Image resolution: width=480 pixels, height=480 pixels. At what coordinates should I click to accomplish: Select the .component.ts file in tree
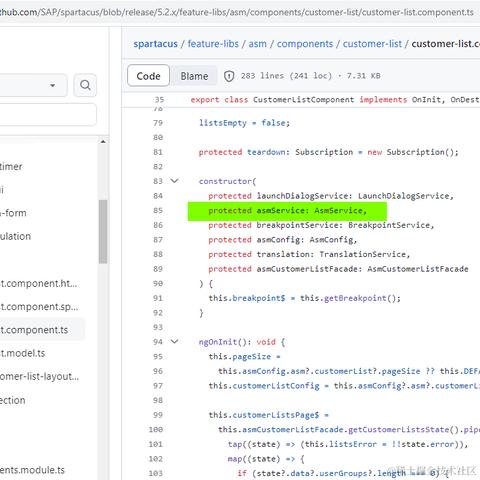click(42, 330)
